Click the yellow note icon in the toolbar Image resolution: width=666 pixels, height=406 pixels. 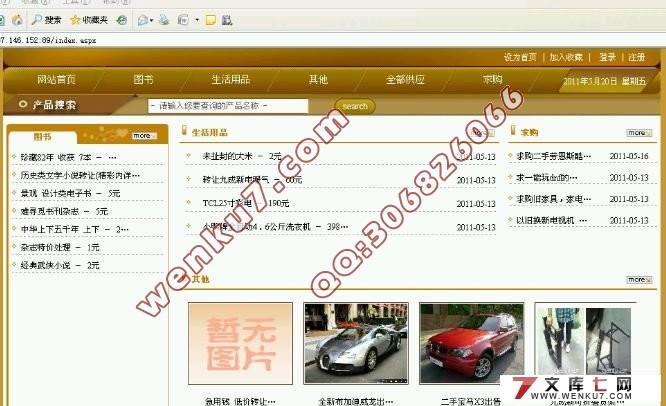click(x=211, y=19)
